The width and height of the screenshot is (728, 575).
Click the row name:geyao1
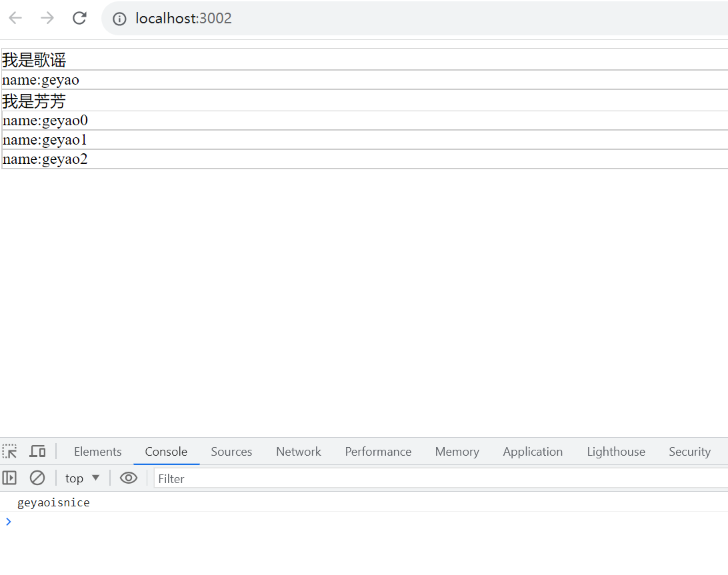[365, 140]
